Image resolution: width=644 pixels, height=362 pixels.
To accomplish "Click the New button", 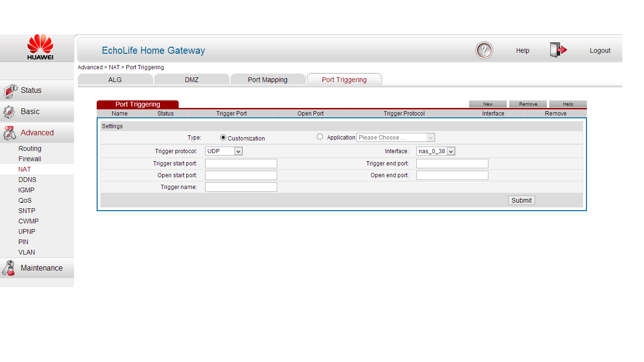I will pos(487,104).
